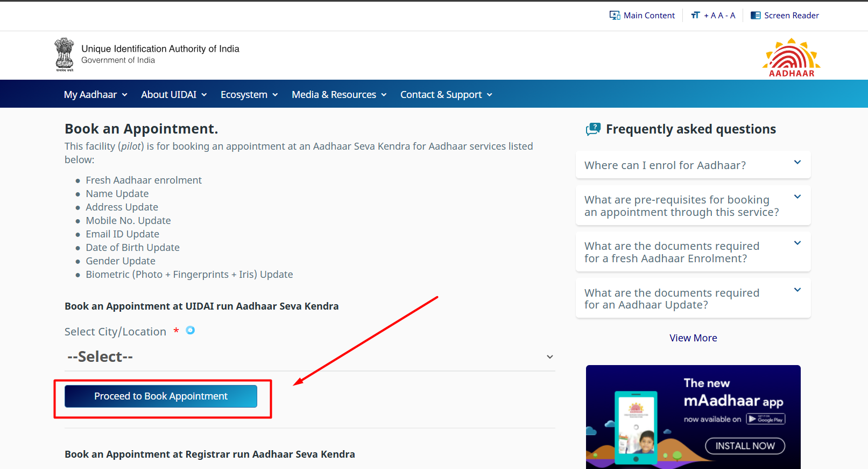The height and width of the screenshot is (469, 868).
Task: Click the Google Play badge in banner
Action: click(765, 419)
